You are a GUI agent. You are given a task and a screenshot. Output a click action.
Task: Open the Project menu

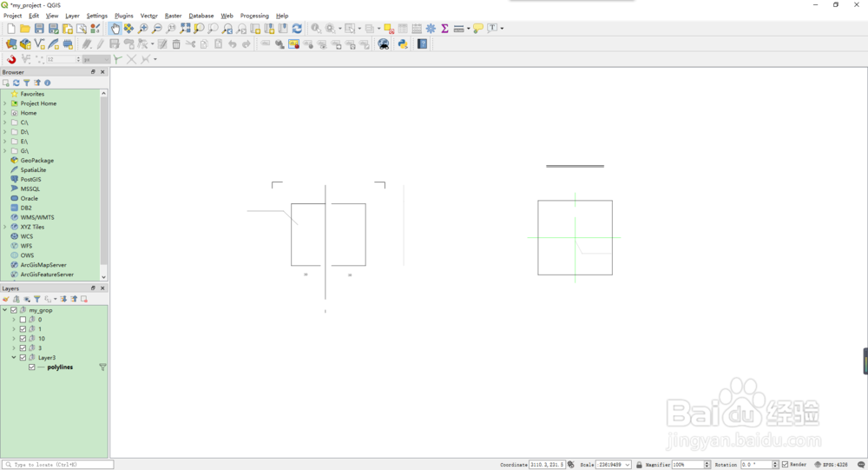(x=12, y=16)
